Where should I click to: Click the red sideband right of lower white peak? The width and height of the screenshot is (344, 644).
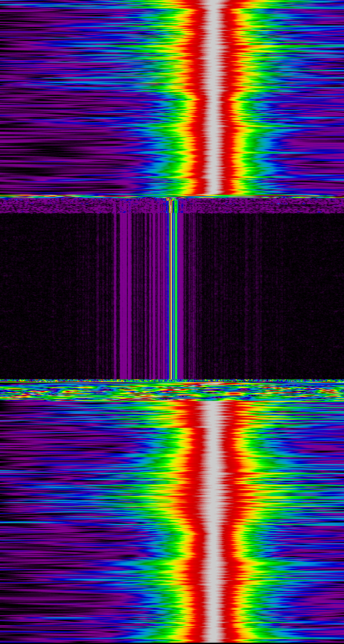click(x=233, y=522)
